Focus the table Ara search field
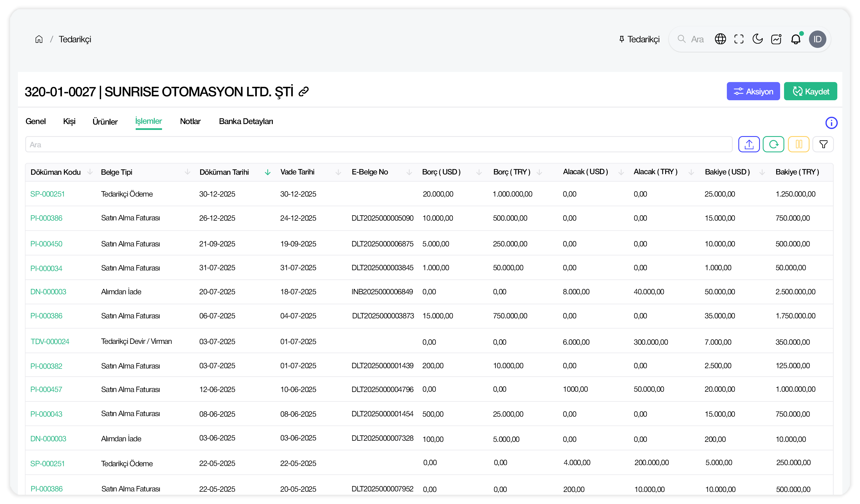Viewport: 860px width, 504px height. [x=378, y=144]
